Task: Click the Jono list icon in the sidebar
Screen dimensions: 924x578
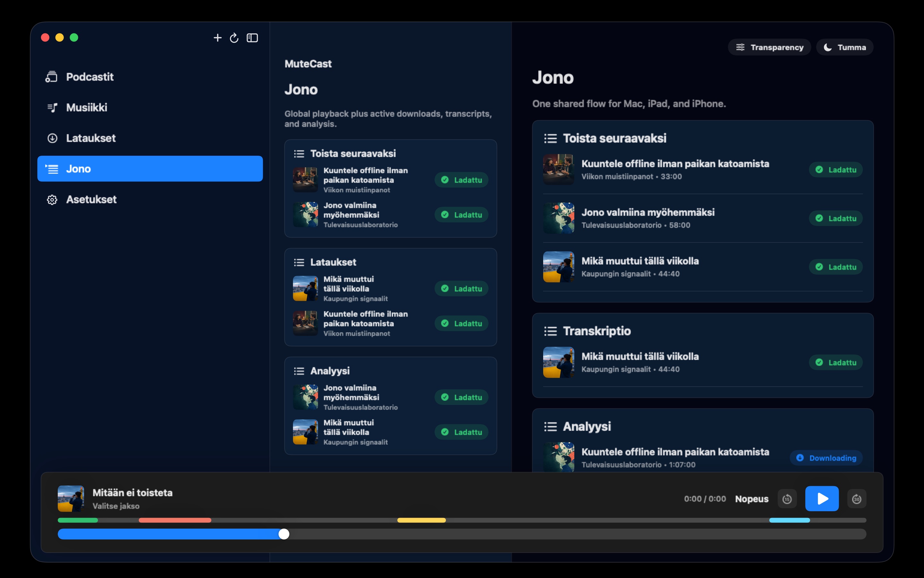Action: click(x=52, y=169)
